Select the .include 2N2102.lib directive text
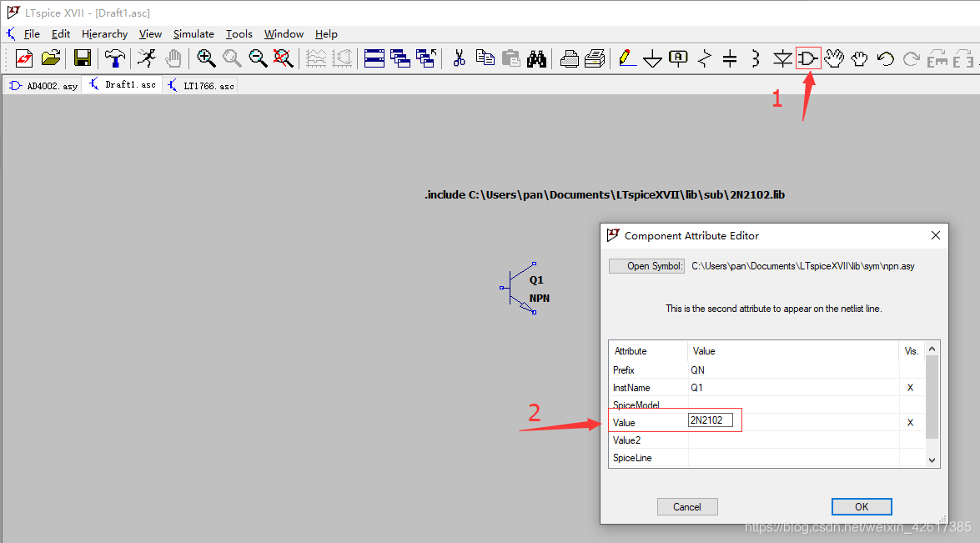 coord(605,194)
